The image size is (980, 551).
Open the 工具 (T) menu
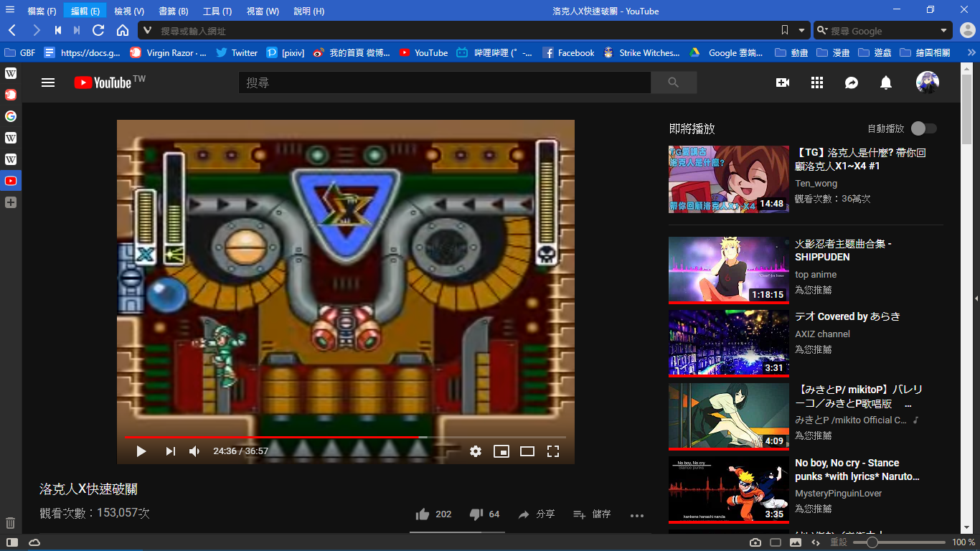point(217,11)
